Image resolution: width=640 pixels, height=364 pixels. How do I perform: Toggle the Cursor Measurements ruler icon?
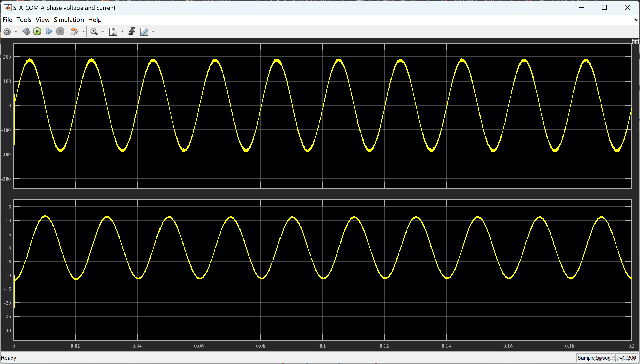pos(144,32)
